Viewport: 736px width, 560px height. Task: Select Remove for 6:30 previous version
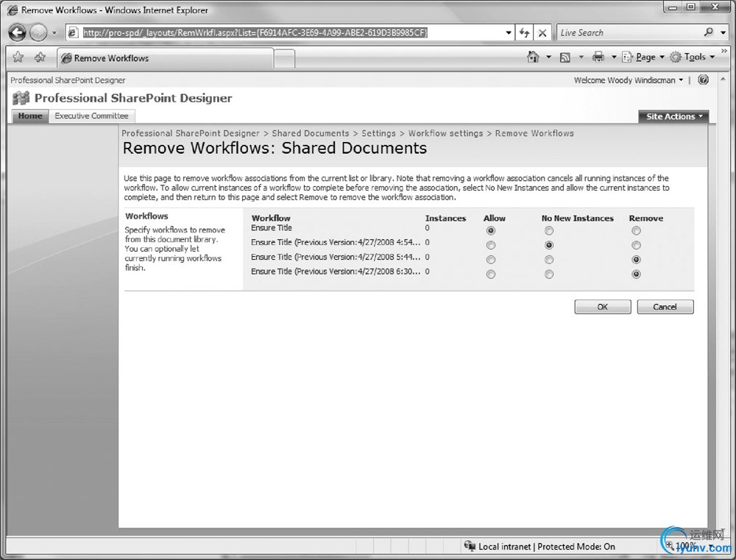click(636, 274)
